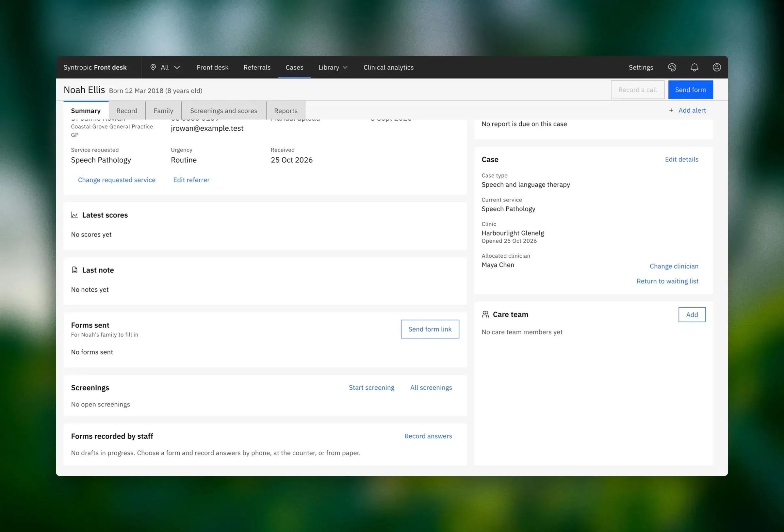Click the Last note document icon
Screen dimensions: 784x532
pyautogui.click(x=74, y=270)
